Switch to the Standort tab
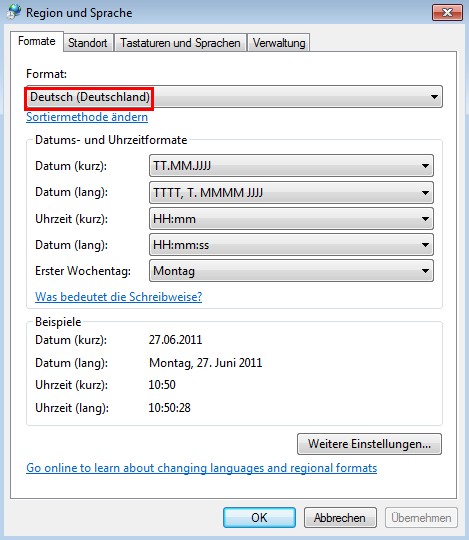The width and height of the screenshot is (469, 540). pos(88,43)
